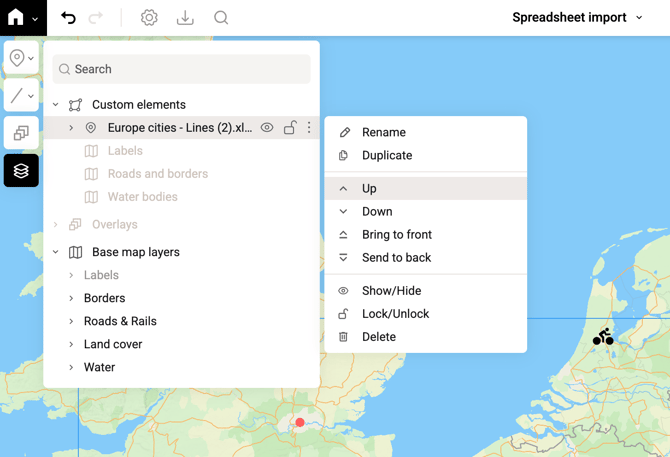Select Bring to front menu entry
Viewport: 670px width, 457px height.
(396, 235)
